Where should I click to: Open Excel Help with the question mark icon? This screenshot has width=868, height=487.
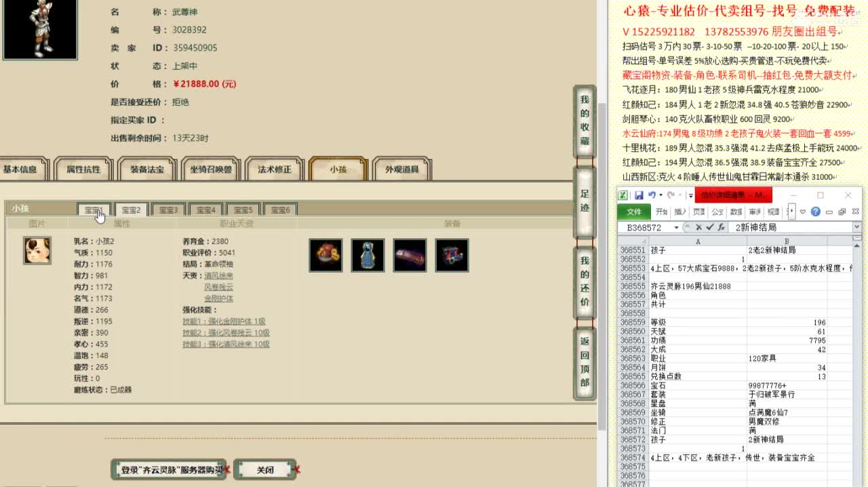coord(816,211)
